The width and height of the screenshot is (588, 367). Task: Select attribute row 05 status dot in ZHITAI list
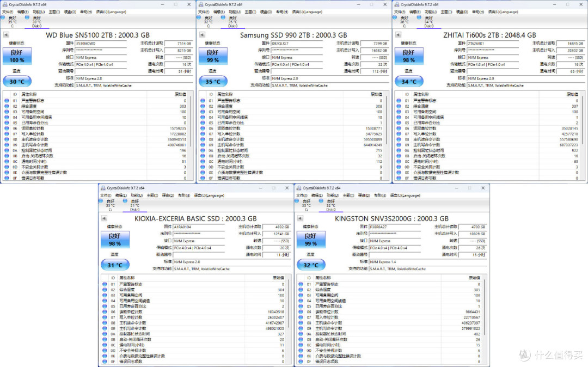pos(398,123)
